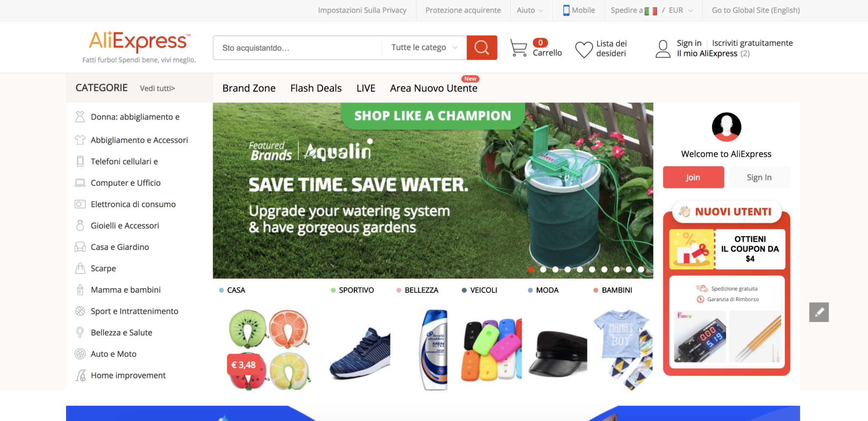Open Go to Global Site (English) link
The height and width of the screenshot is (421, 868).
pos(756,10)
